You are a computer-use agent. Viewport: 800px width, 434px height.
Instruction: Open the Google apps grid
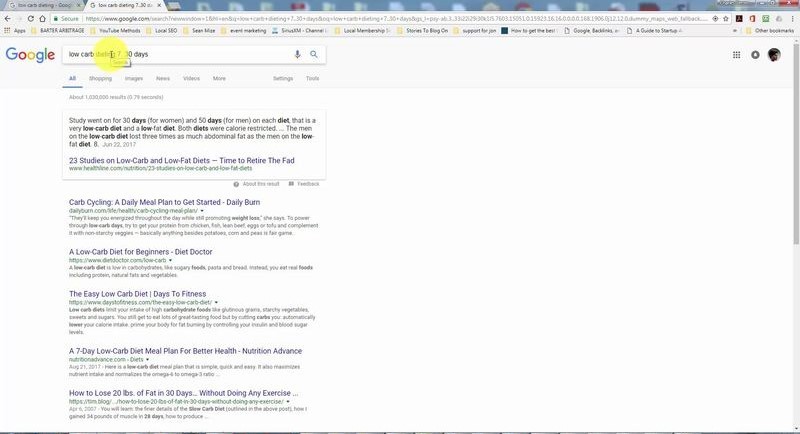737,55
